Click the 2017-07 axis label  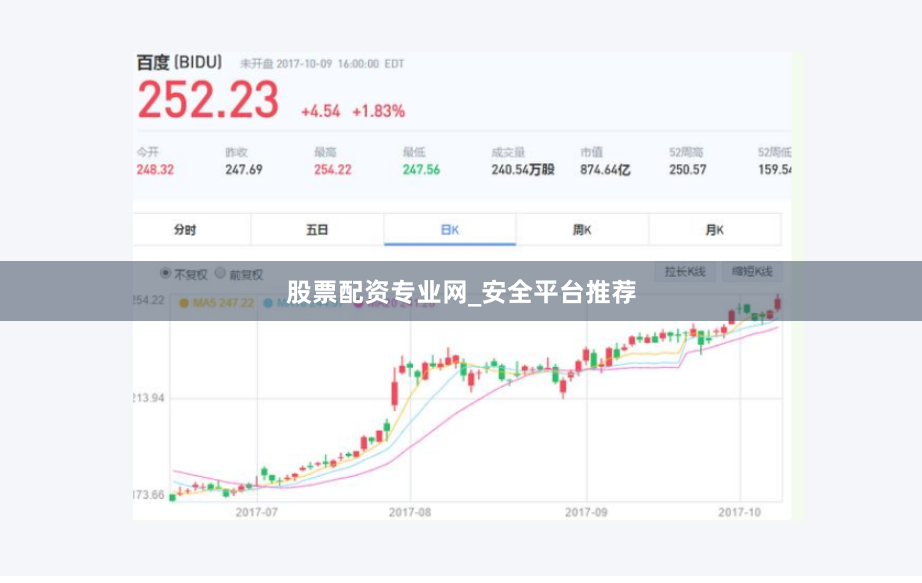pyautogui.click(x=256, y=512)
